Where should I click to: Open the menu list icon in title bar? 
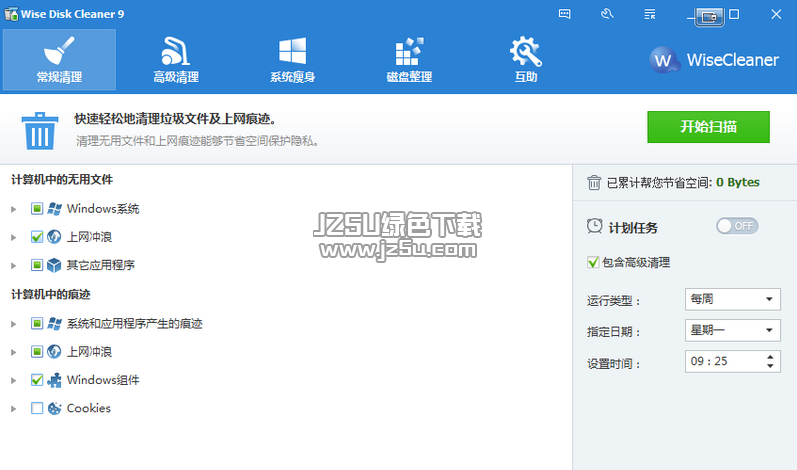(650, 14)
